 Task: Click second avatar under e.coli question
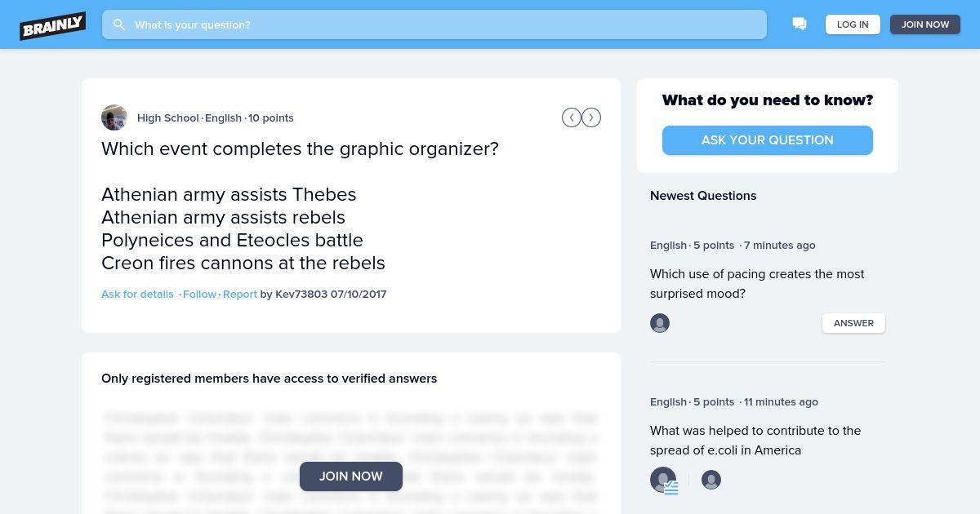point(711,480)
